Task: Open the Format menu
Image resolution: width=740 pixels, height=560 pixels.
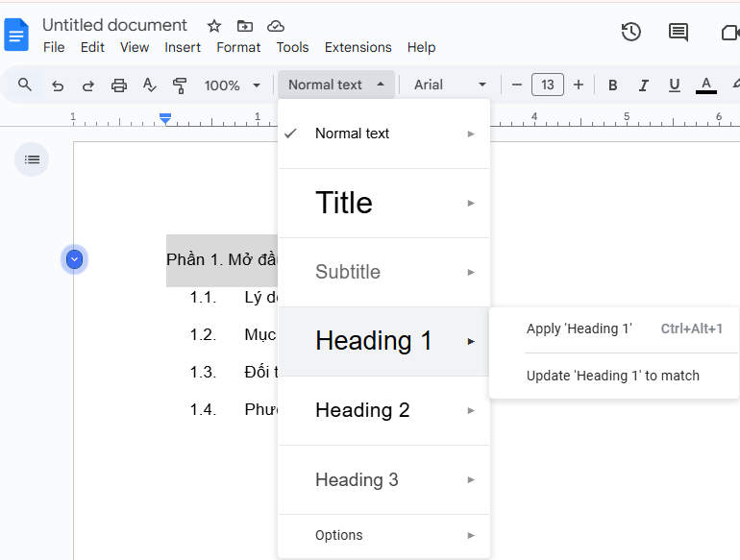Action: 238,47
